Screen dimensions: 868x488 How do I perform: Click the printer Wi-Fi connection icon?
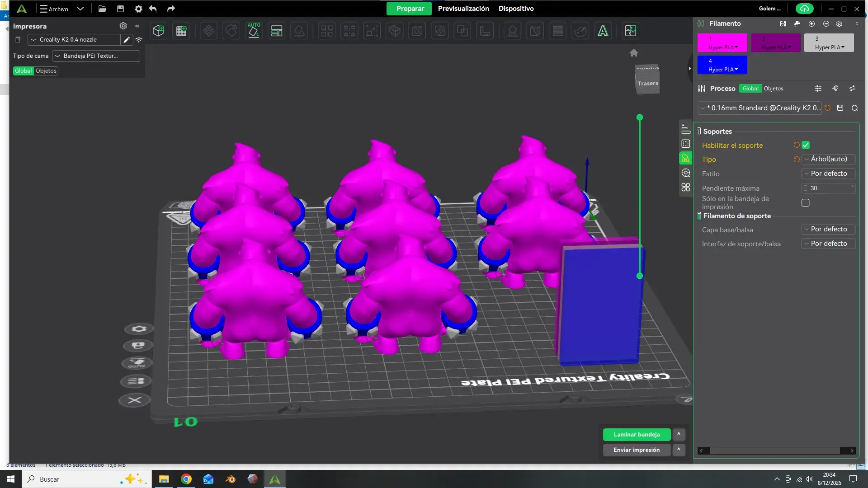(139, 40)
